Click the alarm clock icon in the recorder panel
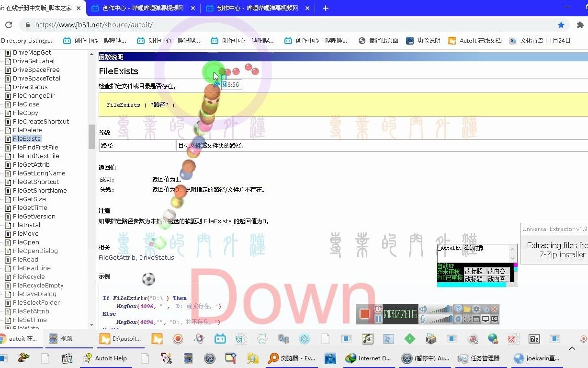Viewport: 588px width, 368px height. click(x=378, y=309)
